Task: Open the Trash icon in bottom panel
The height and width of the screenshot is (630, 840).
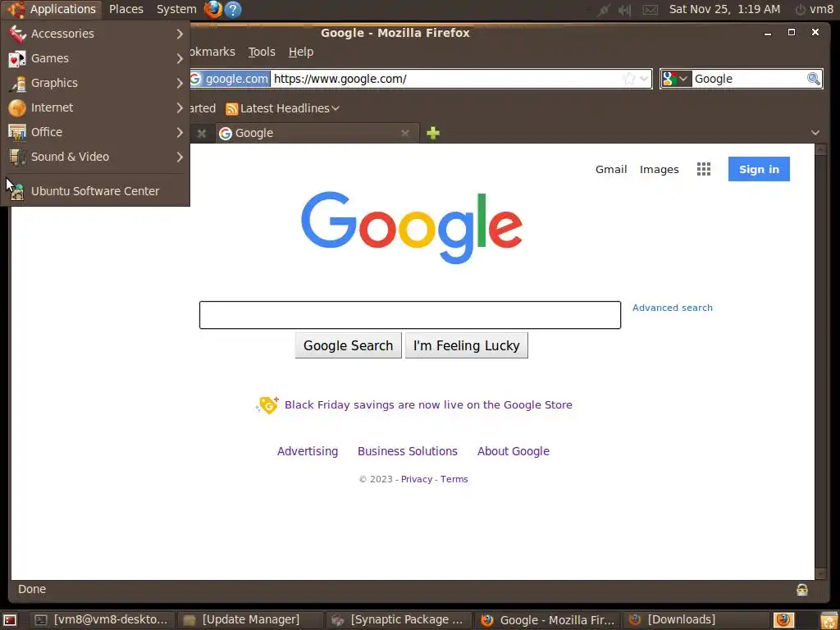Action: (x=829, y=620)
